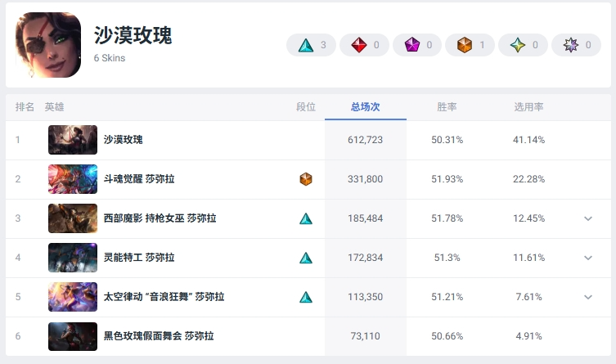Click skin name 黑色玫瑰假面舞会 莎弥拉
The height and width of the screenshot is (364, 616).
[x=159, y=336]
